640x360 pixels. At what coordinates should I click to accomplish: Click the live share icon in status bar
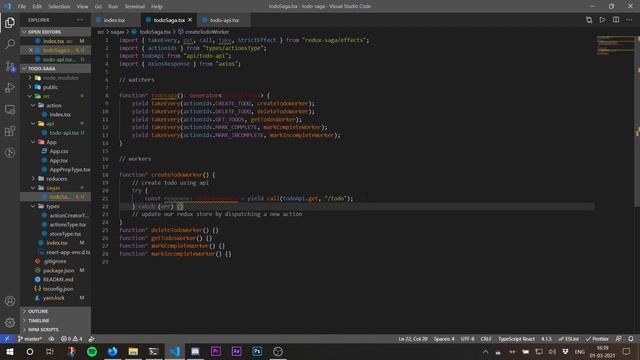tap(91, 339)
